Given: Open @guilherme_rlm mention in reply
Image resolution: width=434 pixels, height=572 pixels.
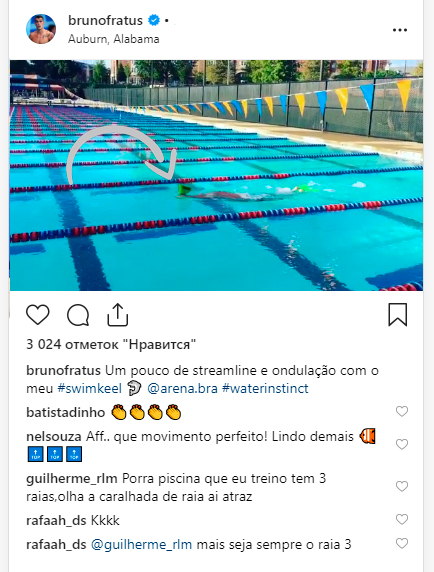Looking at the screenshot, I should coord(141,545).
